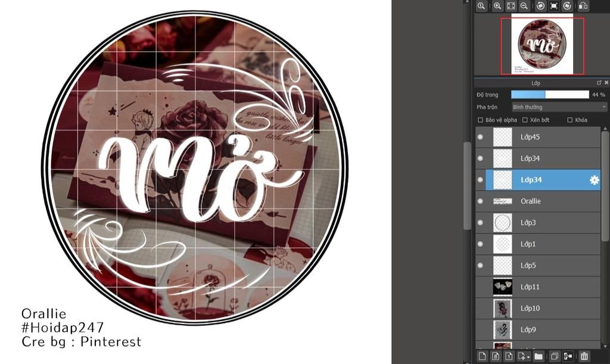Rotate canvas view counter-clockwise

click(x=540, y=6)
